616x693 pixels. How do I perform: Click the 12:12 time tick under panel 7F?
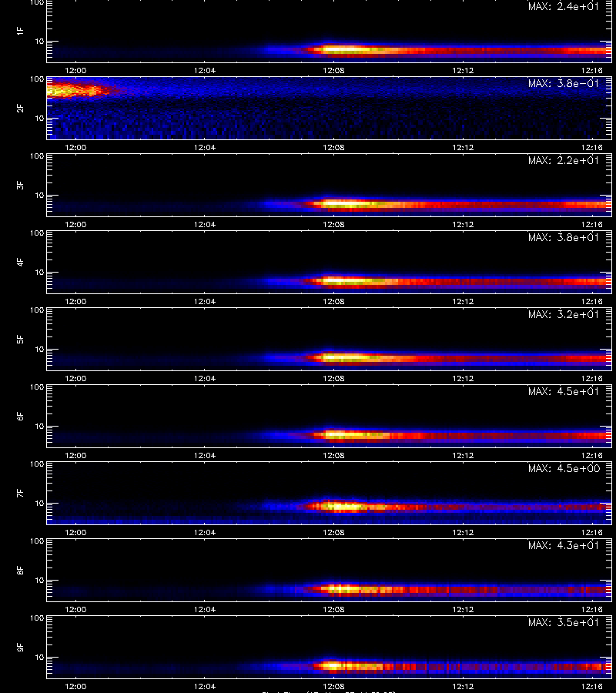pos(463,532)
